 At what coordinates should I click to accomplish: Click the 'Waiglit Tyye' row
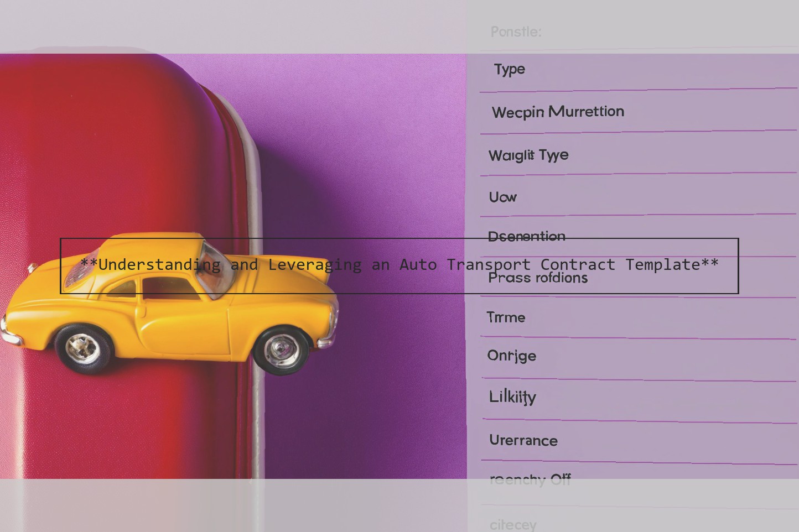click(x=639, y=155)
